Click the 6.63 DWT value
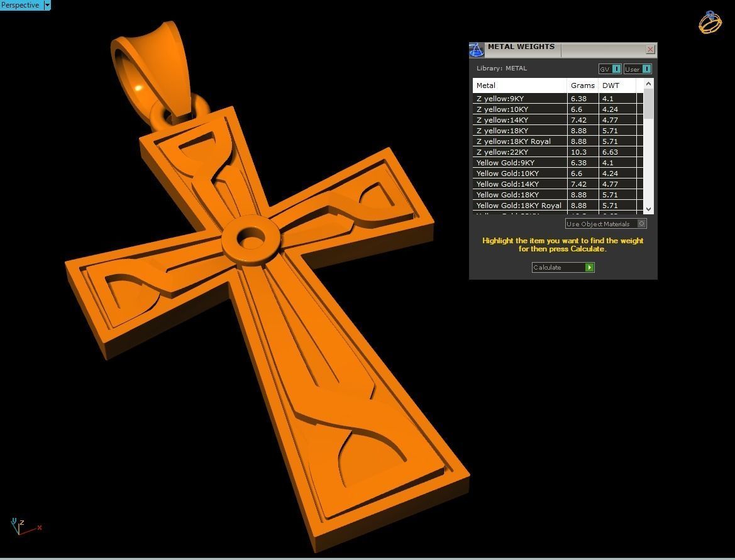 pos(610,152)
